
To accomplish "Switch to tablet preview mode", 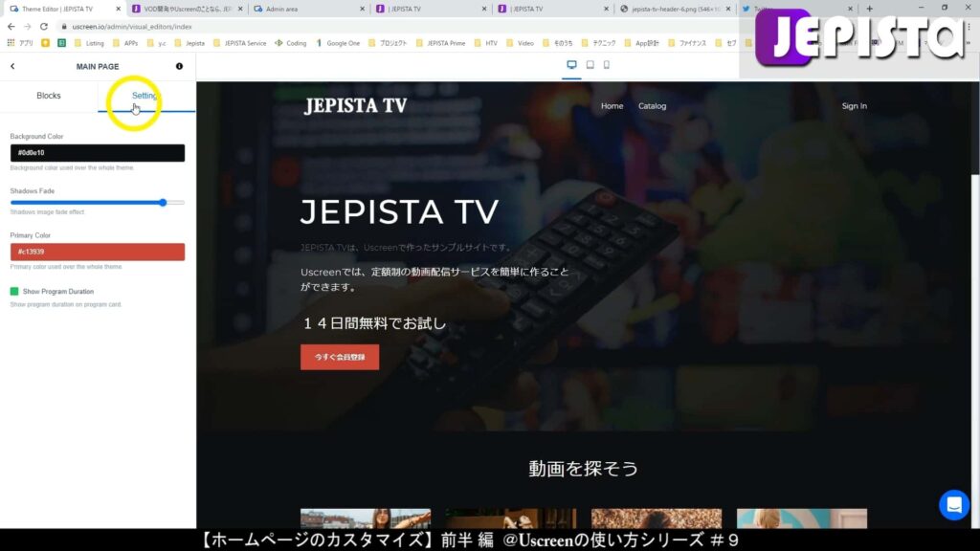I will click(x=590, y=65).
